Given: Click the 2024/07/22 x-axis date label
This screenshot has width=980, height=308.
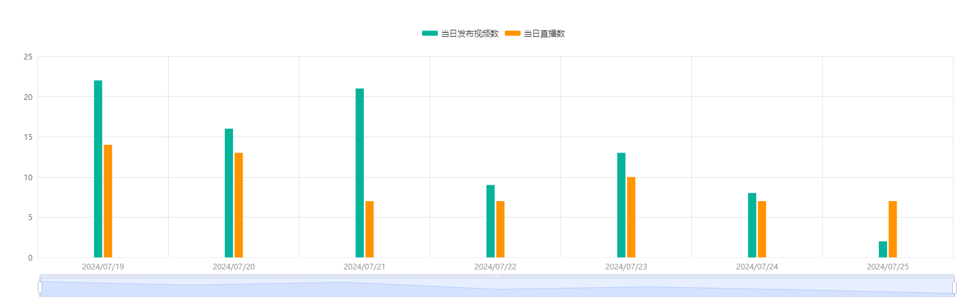Looking at the screenshot, I should [x=495, y=267].
